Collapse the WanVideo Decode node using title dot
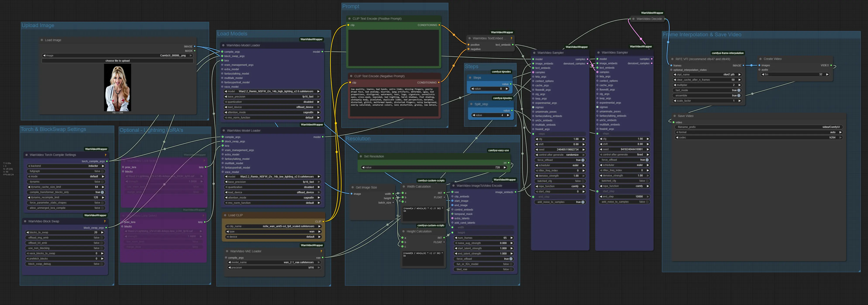 click(633, 19)
